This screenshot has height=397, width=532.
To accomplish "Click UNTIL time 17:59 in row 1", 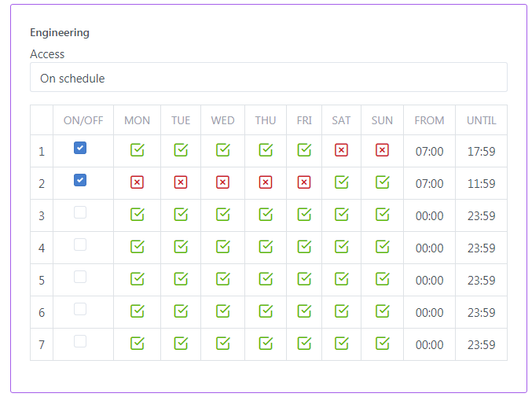I will pos(481,151).
